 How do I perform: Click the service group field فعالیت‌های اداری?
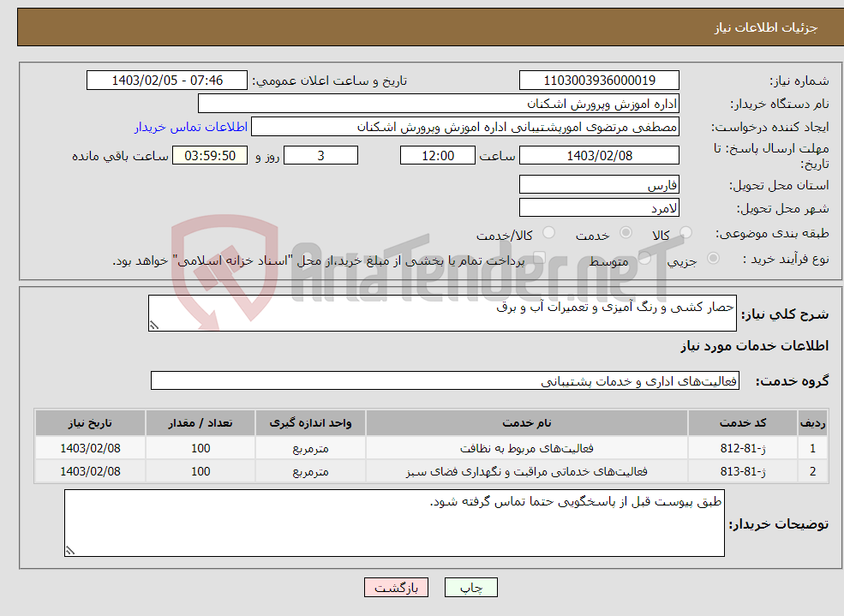(446, 380)
